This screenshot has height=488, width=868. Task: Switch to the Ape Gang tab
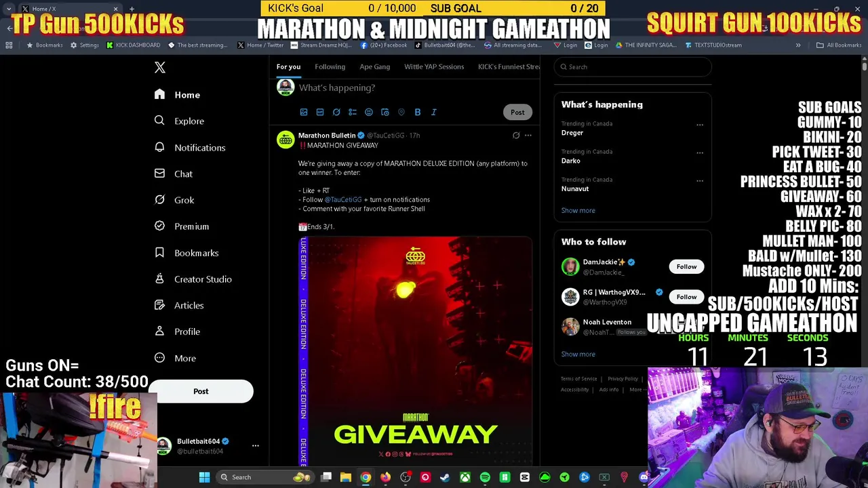click(x=375, y=66)
